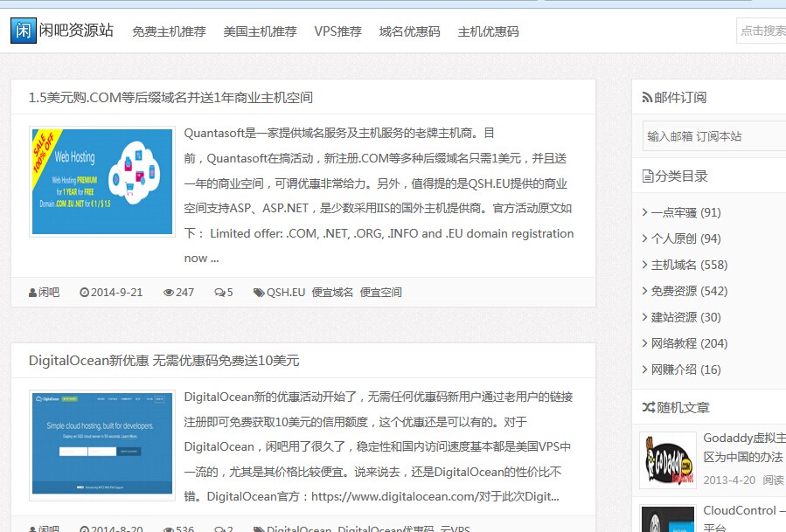The image size is (786, 532).
Task: Expand the 网络教程 category chevron
Action: 644,343
